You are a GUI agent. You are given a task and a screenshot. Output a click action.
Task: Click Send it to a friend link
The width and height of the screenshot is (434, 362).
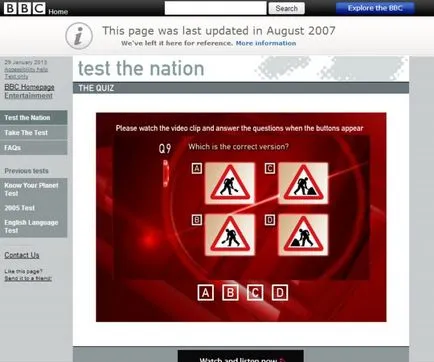(28, 278)
